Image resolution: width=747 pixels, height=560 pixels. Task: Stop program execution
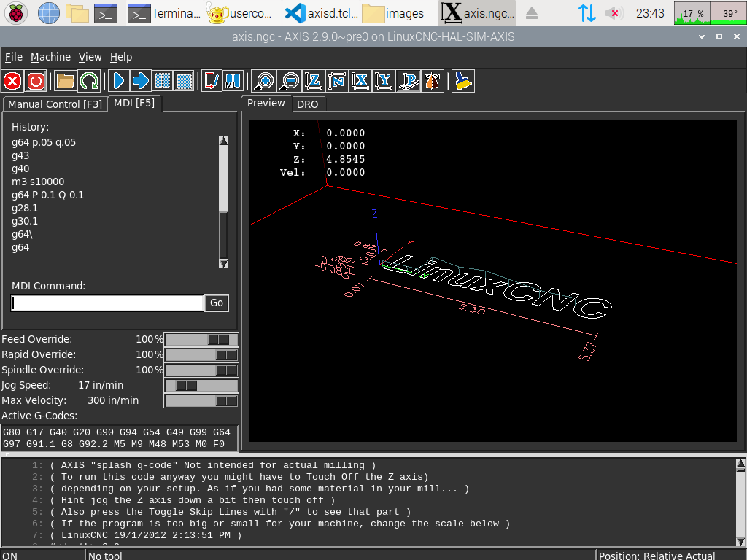click(x=185, y=81)
